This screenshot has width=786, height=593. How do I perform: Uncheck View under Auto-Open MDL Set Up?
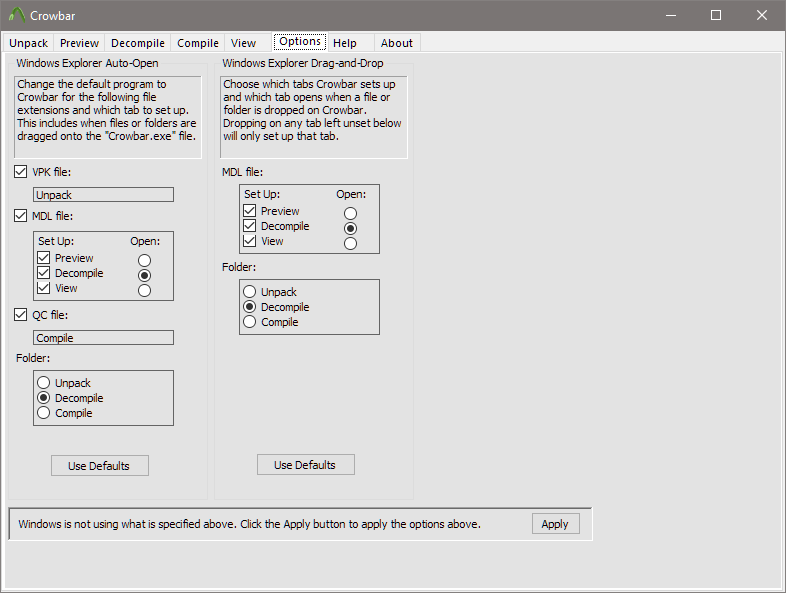[x=44, y=288]
